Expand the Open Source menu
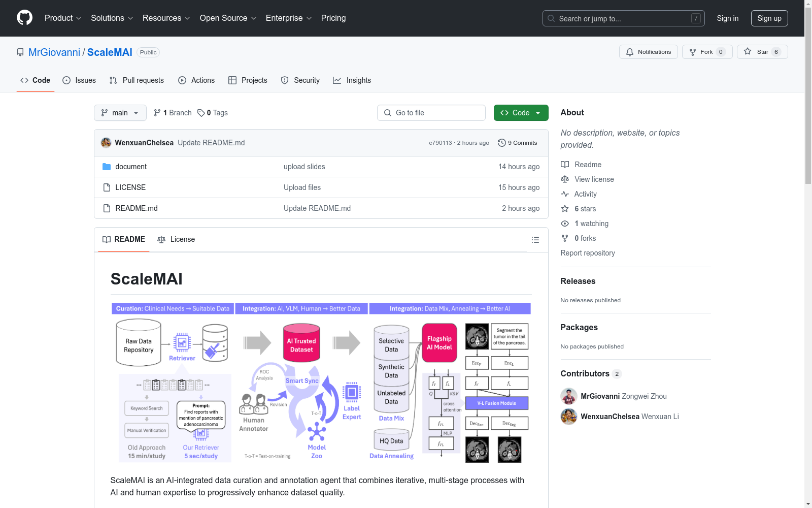The height and width of the screenshot is (508, 812). 228,18
